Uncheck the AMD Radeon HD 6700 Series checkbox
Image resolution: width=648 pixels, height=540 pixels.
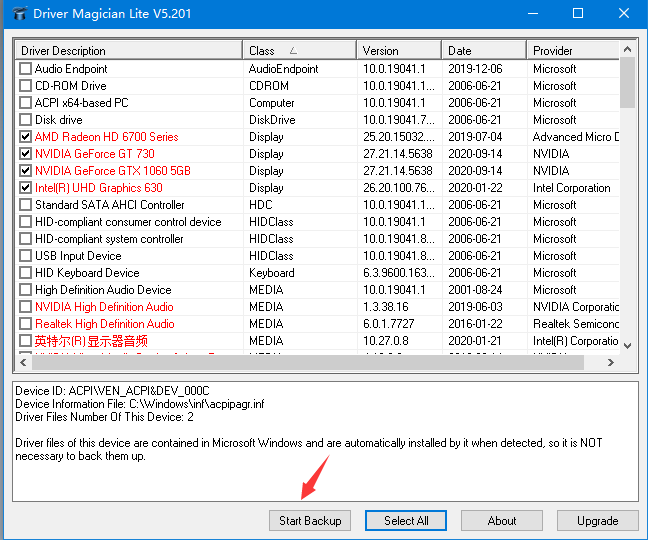[x=26, y=137]
